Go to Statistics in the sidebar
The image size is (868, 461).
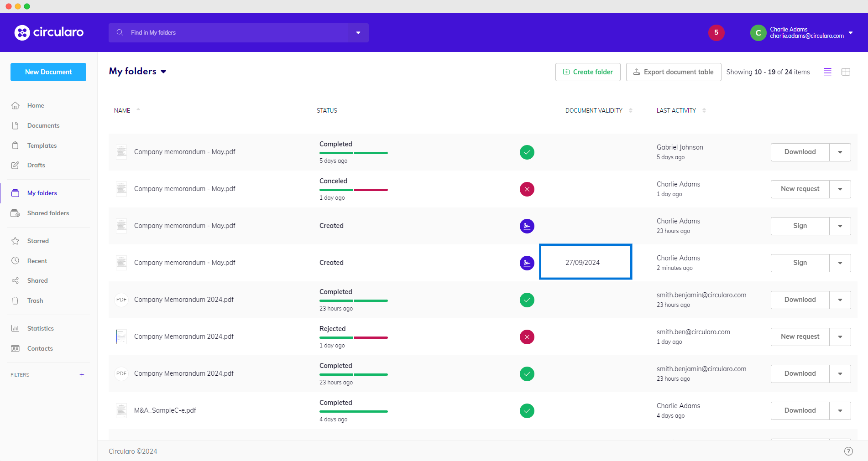click(40, 328)
